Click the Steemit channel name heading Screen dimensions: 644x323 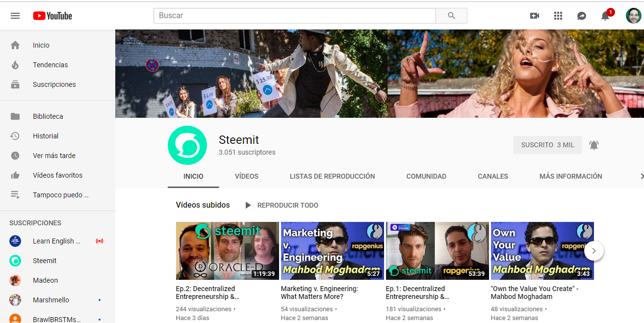[x=239, y=140]
